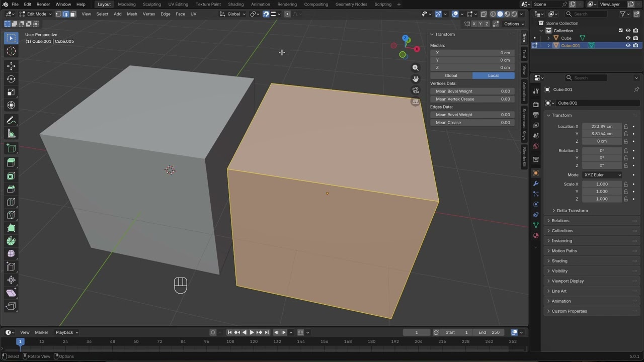
Task: Expand the Cube item in the outliner
Action: [548, 38]
